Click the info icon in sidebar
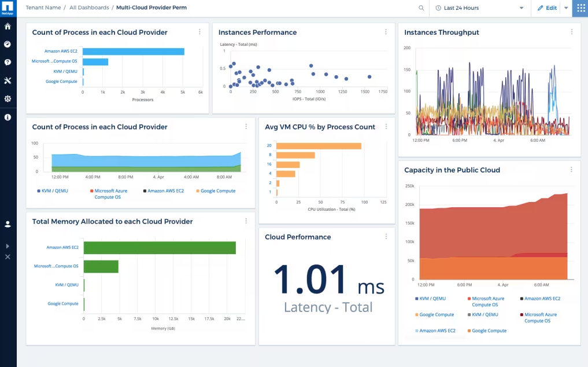This screenshot has width=588, height=367. coord(8,117)
